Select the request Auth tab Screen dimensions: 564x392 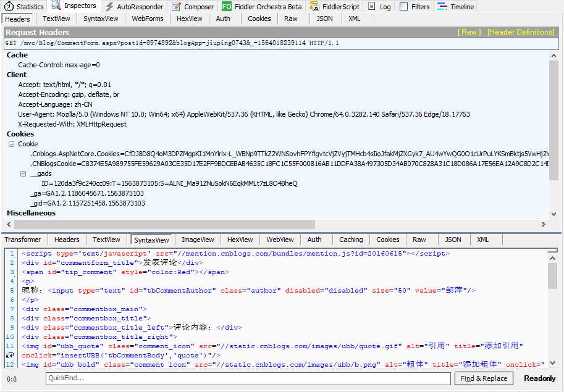pyautogui.click(x=223, y=19)
